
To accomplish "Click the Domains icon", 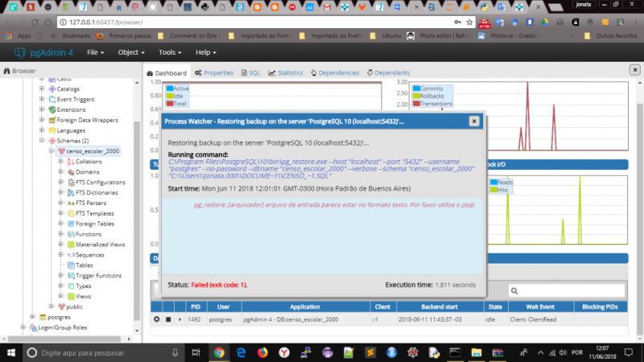I will pyautogui.click(x=71, y=172).
